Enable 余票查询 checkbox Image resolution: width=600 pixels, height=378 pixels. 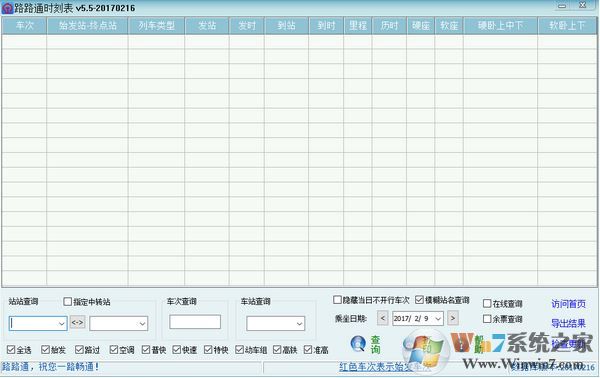click(487, 319)
